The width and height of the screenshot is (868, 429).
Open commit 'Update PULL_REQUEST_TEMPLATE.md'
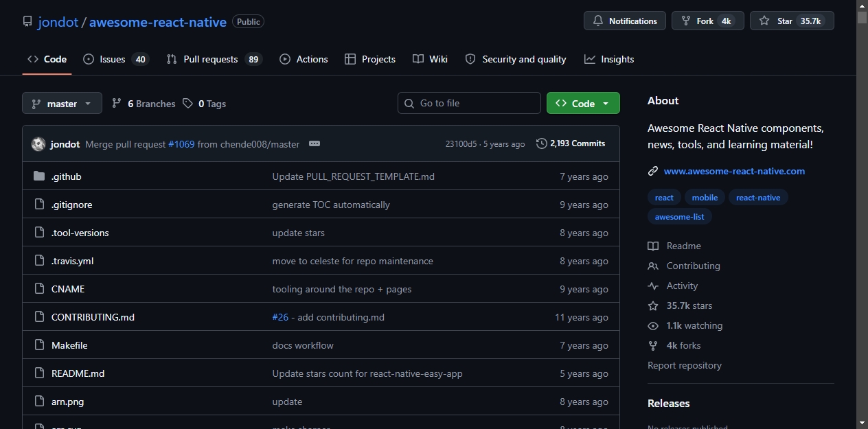(x=354, y=176)
